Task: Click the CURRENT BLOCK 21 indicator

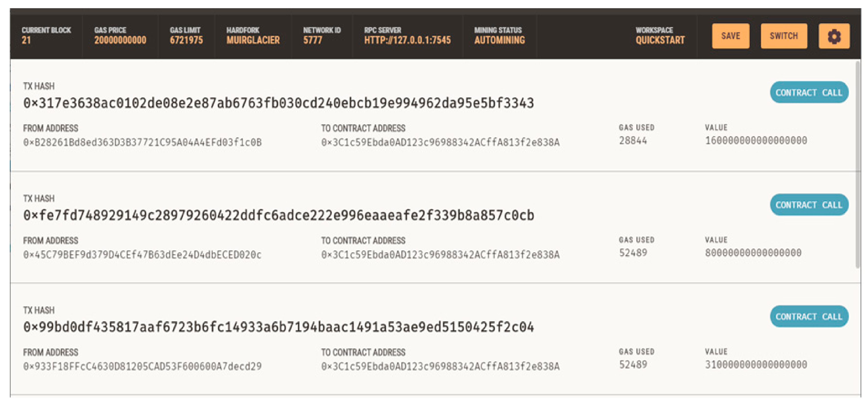Action: click(26, 40)
